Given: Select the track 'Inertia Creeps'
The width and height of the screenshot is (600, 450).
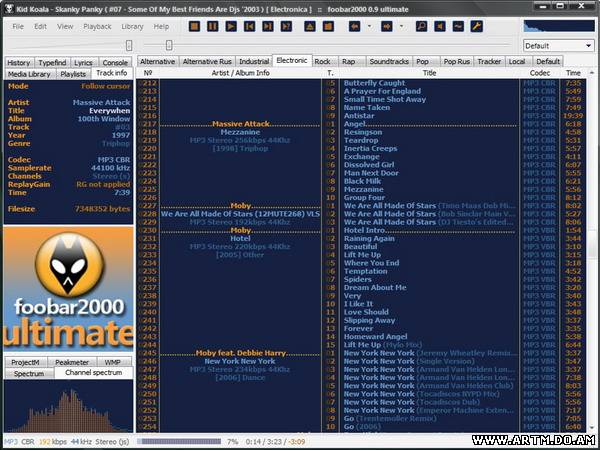Looking at the screenshot, I should (370, 148).
